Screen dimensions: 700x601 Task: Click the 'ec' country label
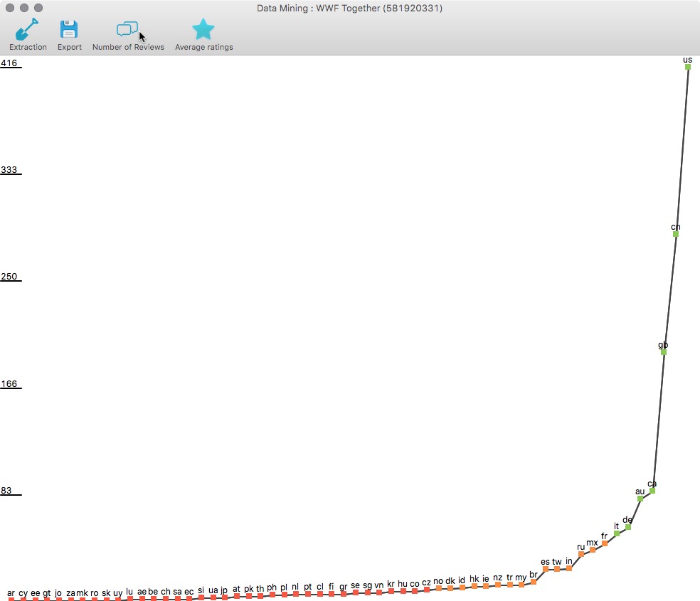point(189,592)
